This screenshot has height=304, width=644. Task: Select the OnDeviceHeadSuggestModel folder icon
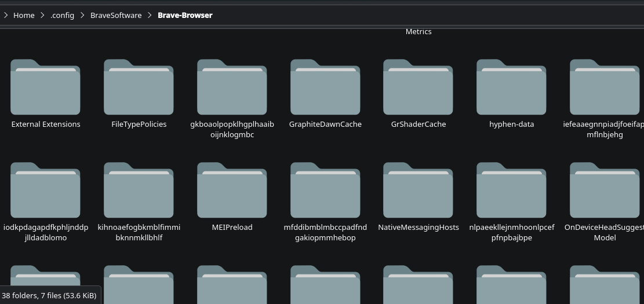pyautogui.click(x=605, y=190)
